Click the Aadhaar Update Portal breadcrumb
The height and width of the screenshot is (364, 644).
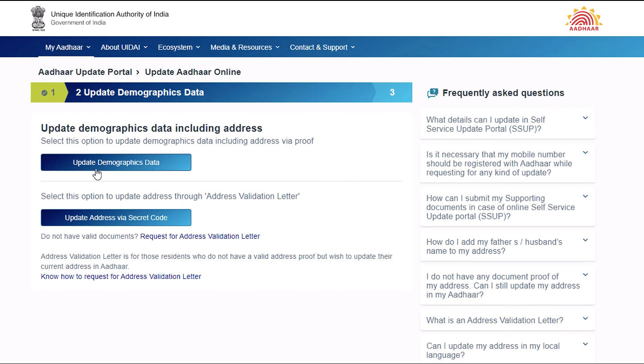(85, 72)
